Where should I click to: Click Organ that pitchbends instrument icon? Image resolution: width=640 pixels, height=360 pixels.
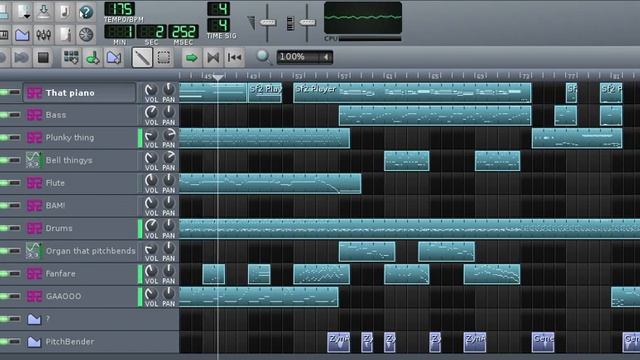click(33, 251)
